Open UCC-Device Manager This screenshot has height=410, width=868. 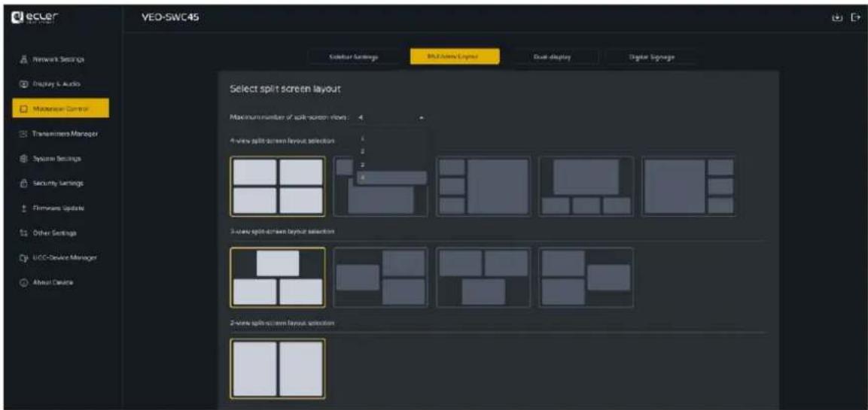click(60, 258)
